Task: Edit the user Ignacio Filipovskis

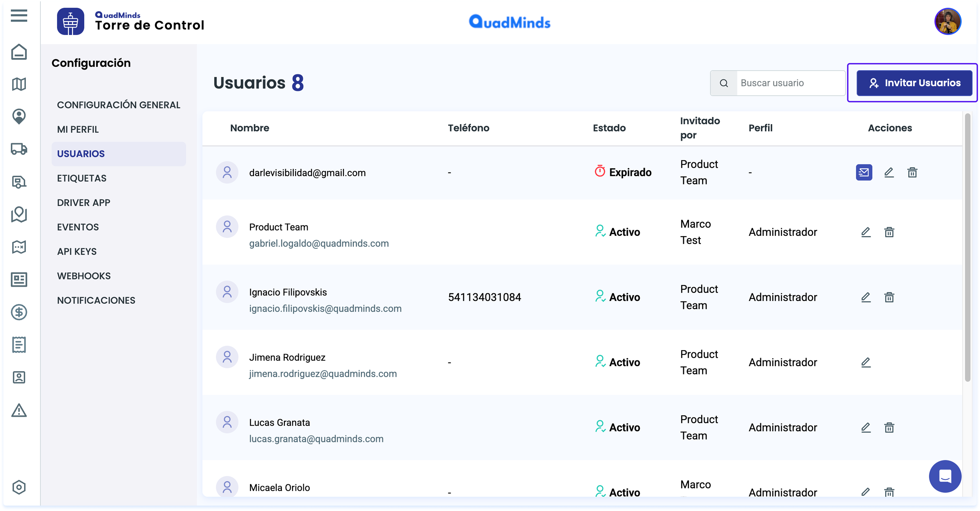Action: 866,297
